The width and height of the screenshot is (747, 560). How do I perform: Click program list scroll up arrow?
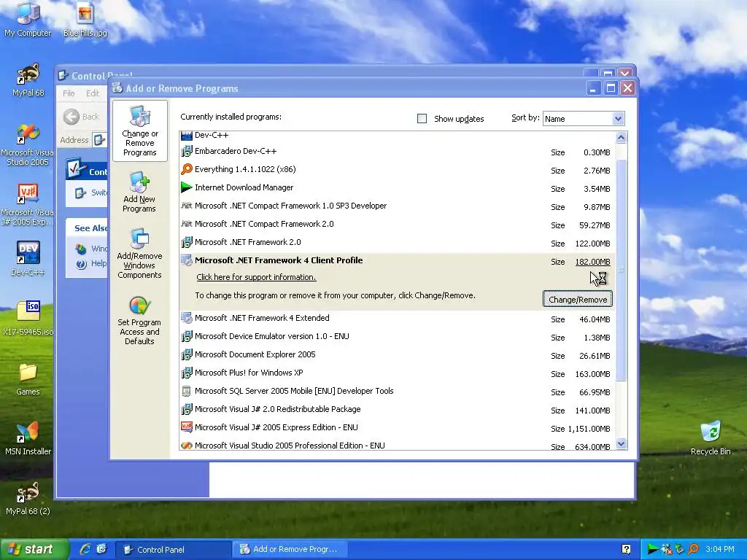(621, 138)
